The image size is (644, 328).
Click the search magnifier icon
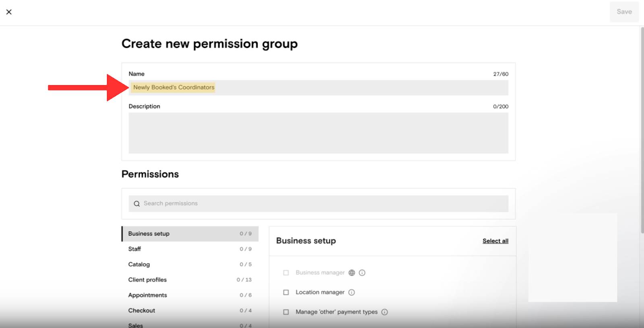pyautogui.click(x=137, y=204)
